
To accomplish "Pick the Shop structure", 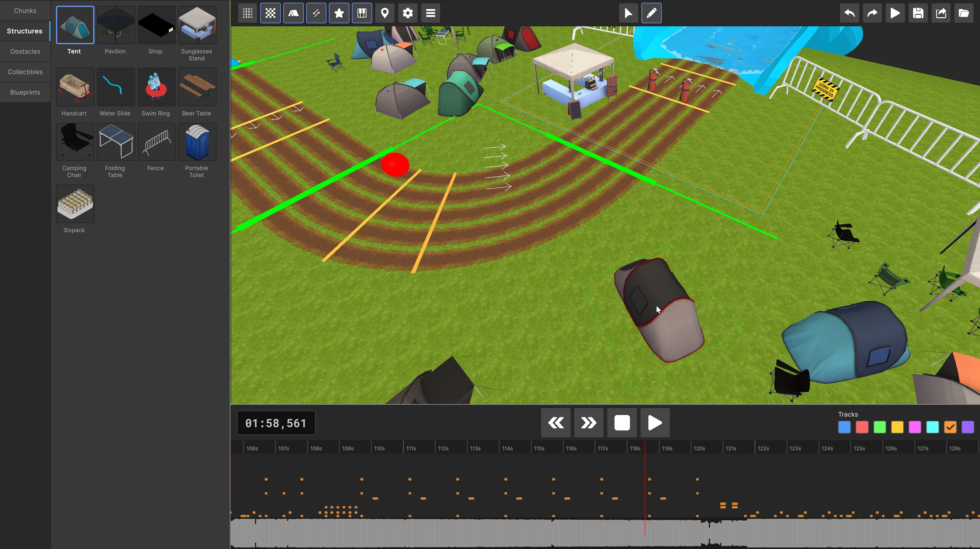I will [x=156, y=25].
